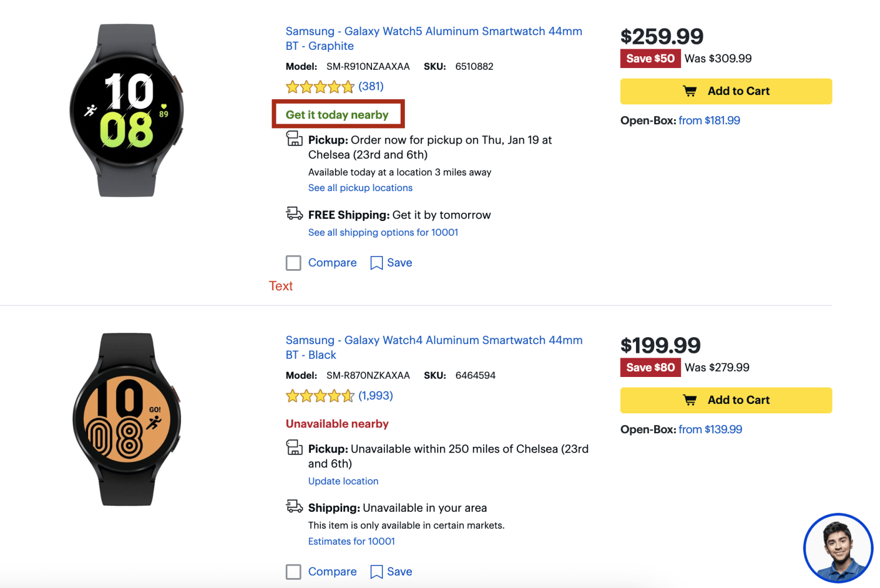View the 1,993 reviews for Galaxy Watch4
The image size is (880, 588).
click(376, 396)
